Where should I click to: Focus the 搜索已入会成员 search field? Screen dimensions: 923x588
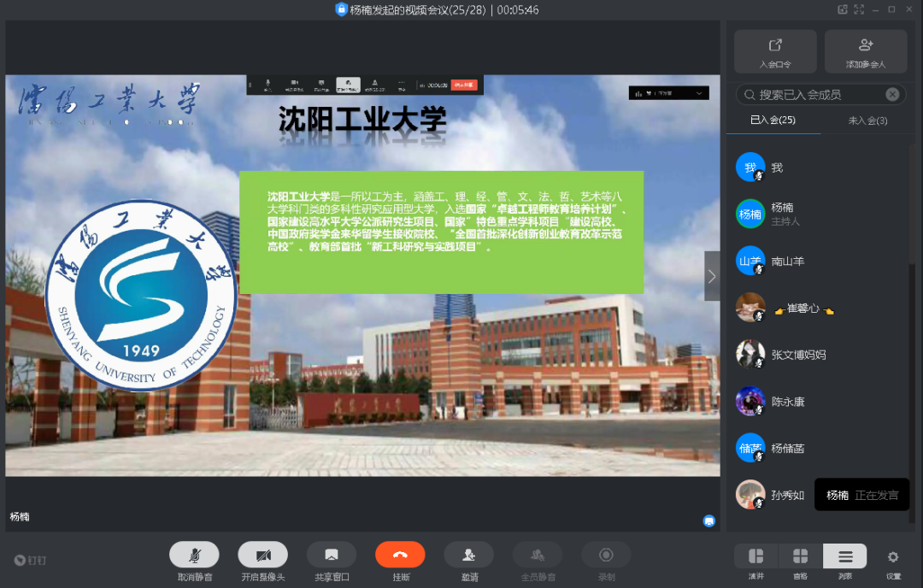pyautogui.click(x=820, y=95)
